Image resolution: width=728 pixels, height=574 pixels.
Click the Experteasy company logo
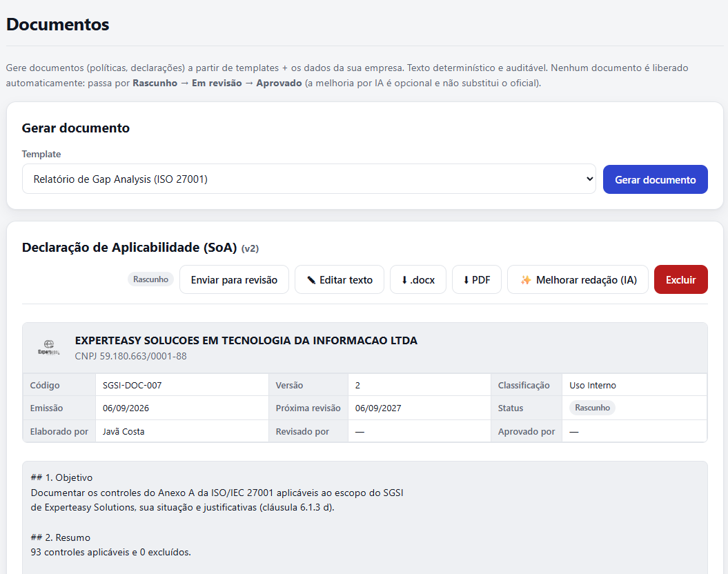click(x=49, y=347)
